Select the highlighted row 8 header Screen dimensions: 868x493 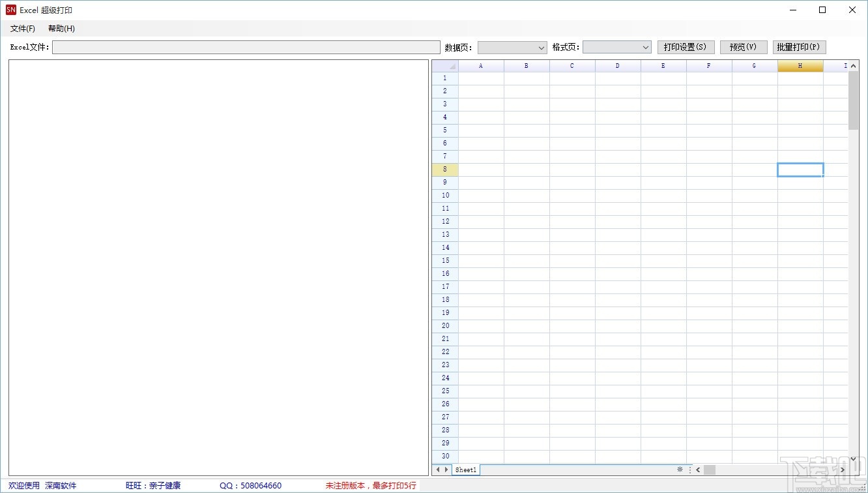click(x=445, y=170)
